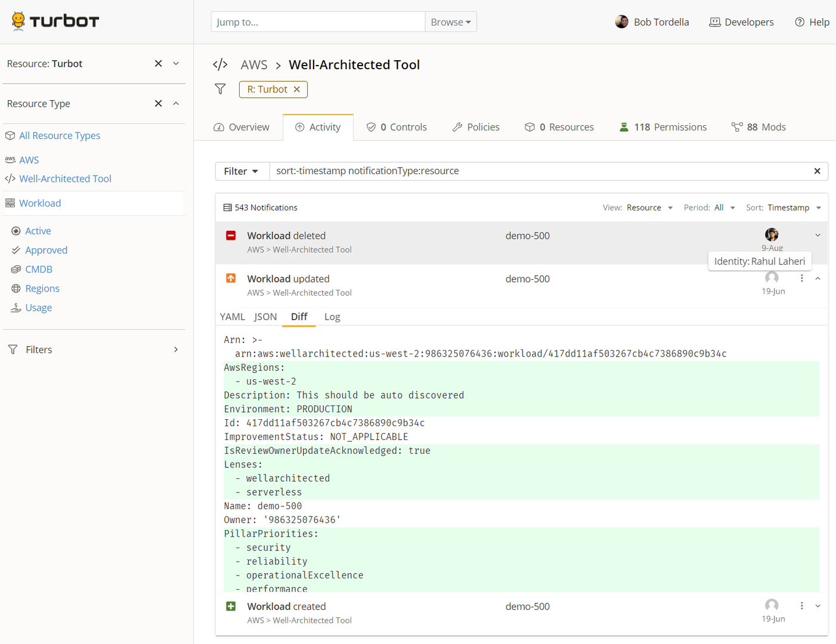Image resolution: width=836 pixels, height=644 pixels.
Task: Open the CMDB link
Action: pos(39,269)
